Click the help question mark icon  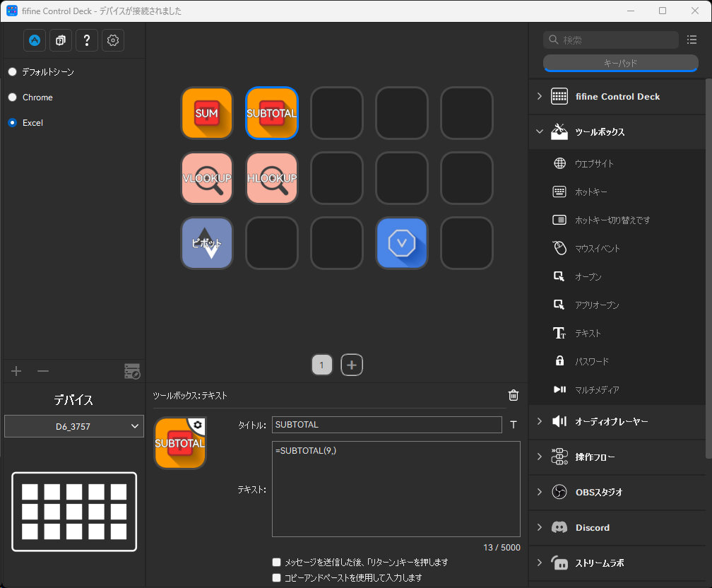[86, 40]
